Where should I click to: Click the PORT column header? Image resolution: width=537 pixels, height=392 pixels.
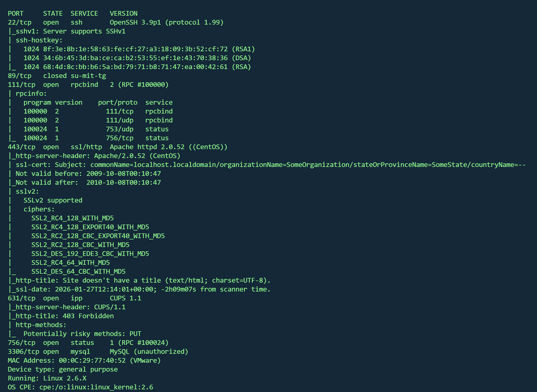click(16, 14)
